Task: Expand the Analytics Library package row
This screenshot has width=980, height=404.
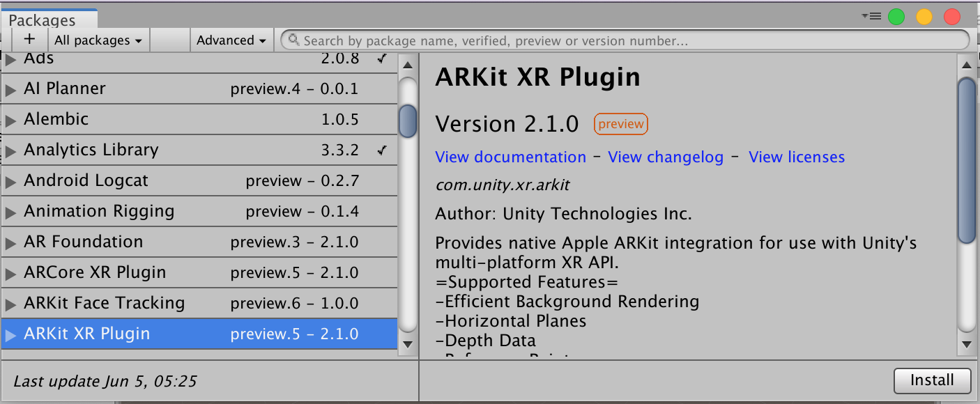Action: pyautogui.click(x=10, y=151)
